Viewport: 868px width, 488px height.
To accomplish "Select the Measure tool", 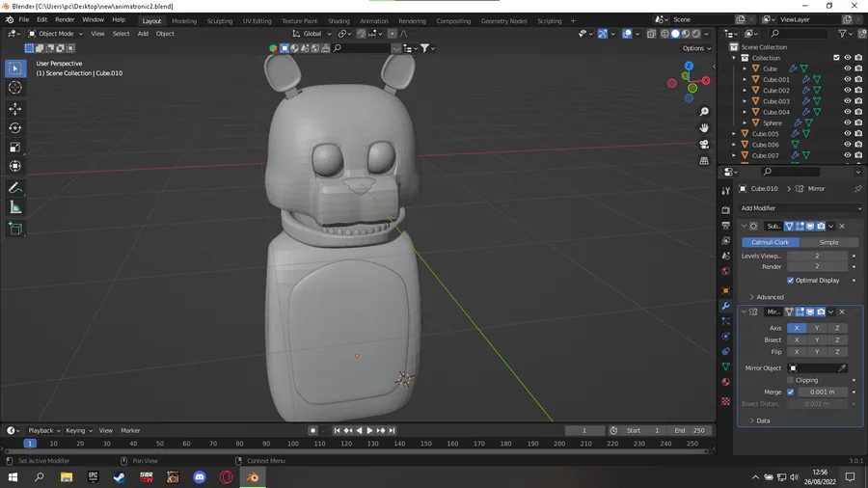I will click(x=14, y=207).
